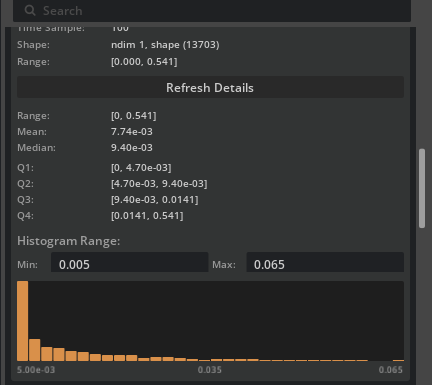Select the Shape value 'ndim 1, shape (13703)'
432x385 pixels.
[x=165, y=45]
